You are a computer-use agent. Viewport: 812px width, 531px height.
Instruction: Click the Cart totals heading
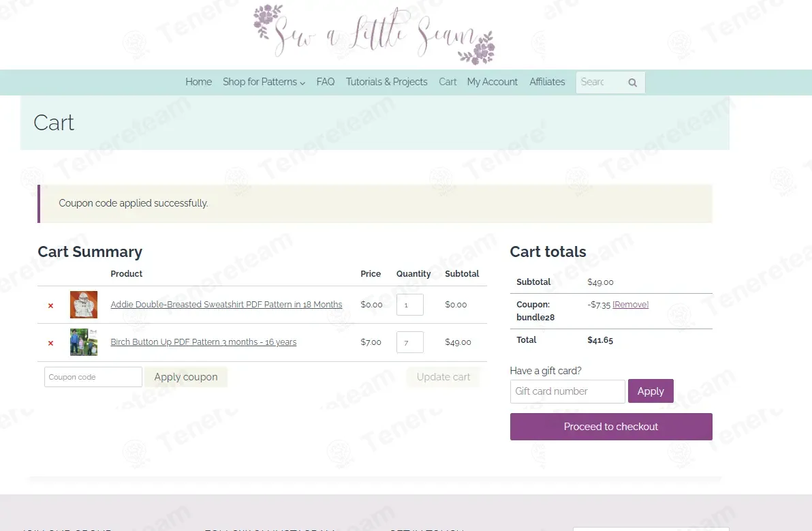[x=548, y=252]
